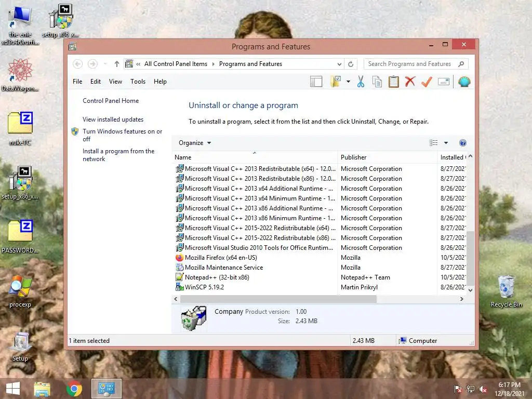This screenshot has width=532, height=399.
Task: Open the Edit menu
Action: coord(96,82)
